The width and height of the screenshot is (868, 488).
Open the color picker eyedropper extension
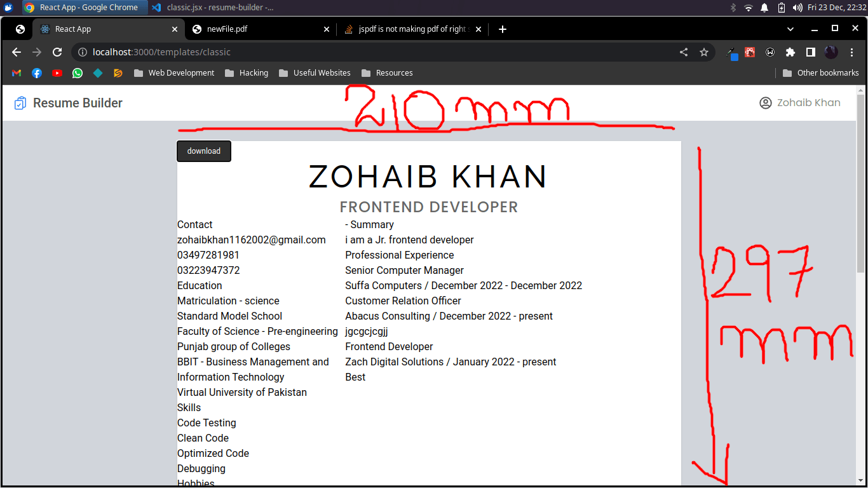tap(732, 53)
